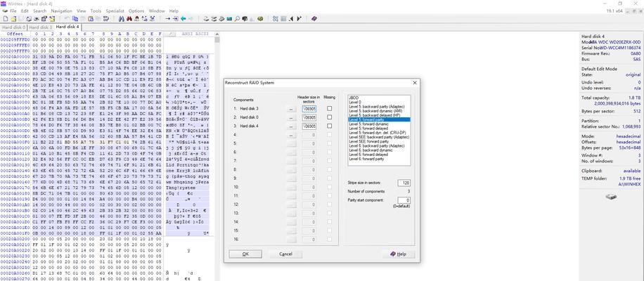This screenshot has height=281, width=644.
Task: Click the WinHex app icon in title bar
Action: [4, 4]
